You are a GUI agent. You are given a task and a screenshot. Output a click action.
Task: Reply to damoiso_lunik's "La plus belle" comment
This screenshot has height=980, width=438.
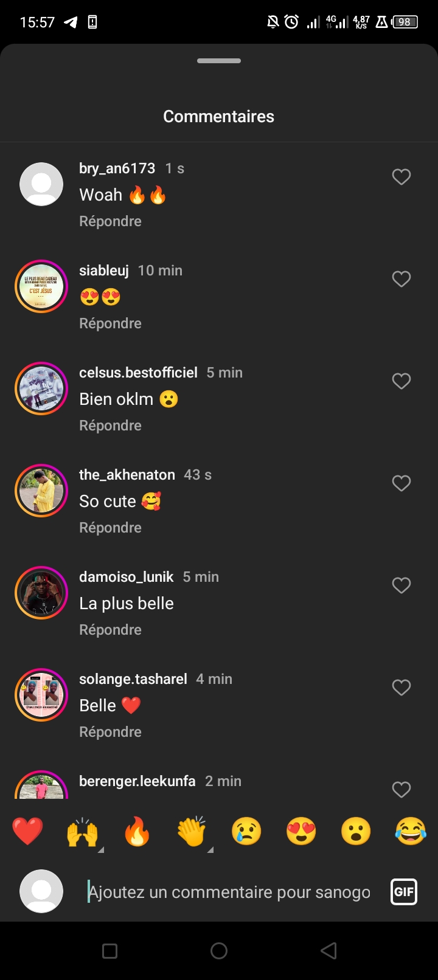(x=110, y=630)
